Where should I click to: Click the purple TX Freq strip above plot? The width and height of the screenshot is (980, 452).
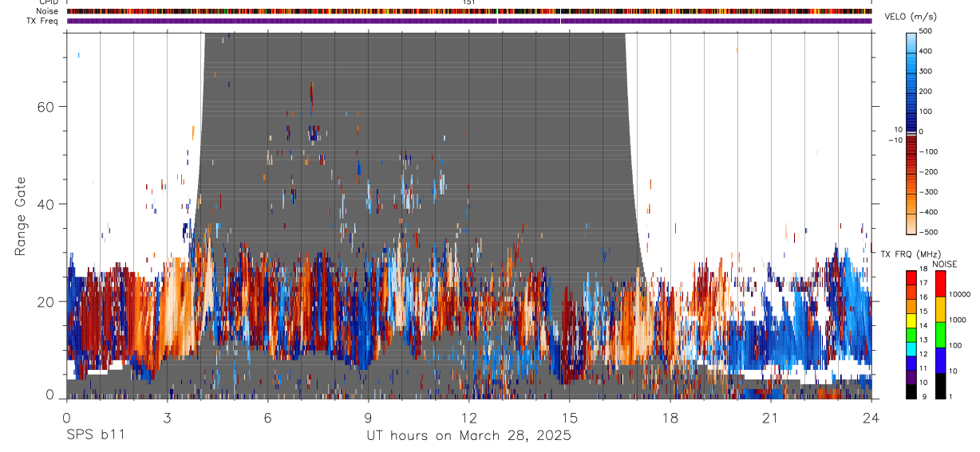coord(469,21)
